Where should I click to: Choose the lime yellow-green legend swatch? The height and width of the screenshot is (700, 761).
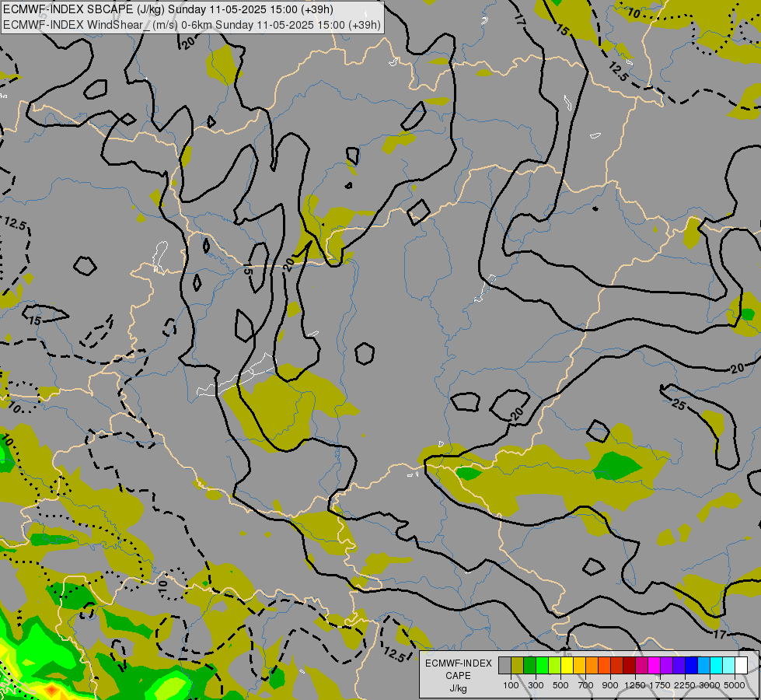pyautogui.click(x=555, y=665)
